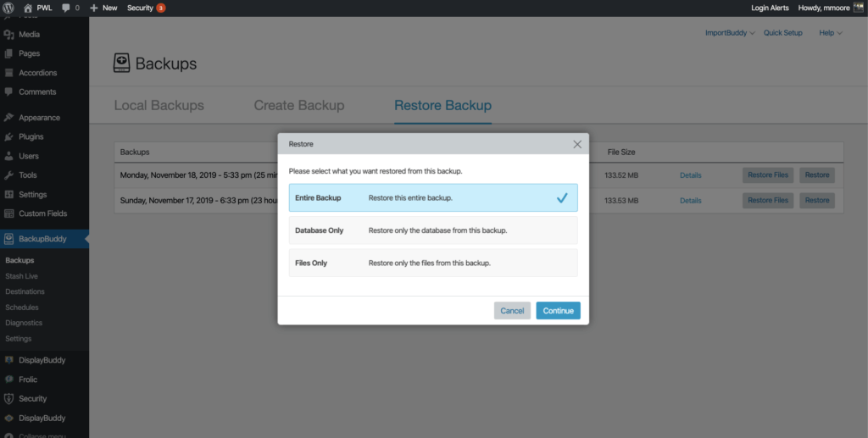The height and width of the screenshot is (438, 868).
Task: Open Login Alerts in admin bar
Action: pyautogui.click(x=770, y=8)
